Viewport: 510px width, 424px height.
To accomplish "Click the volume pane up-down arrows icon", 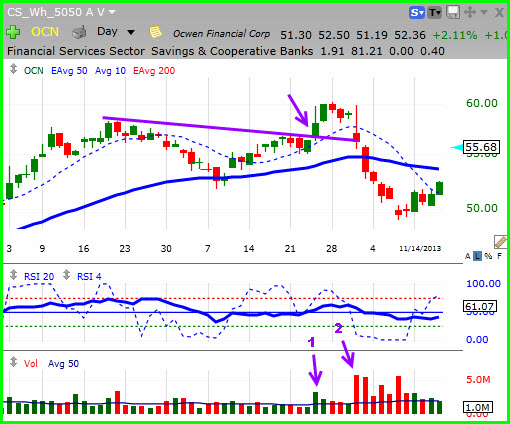I will coord(13,362).
